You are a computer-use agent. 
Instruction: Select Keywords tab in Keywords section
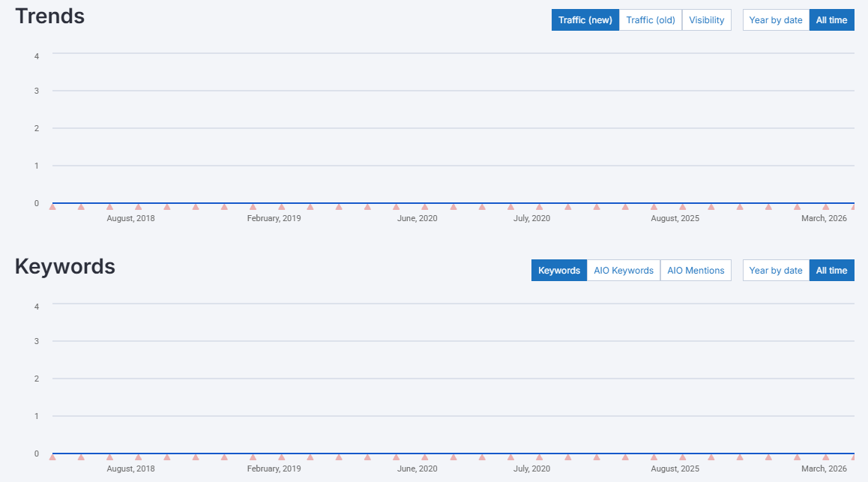(x=559, y=271)
